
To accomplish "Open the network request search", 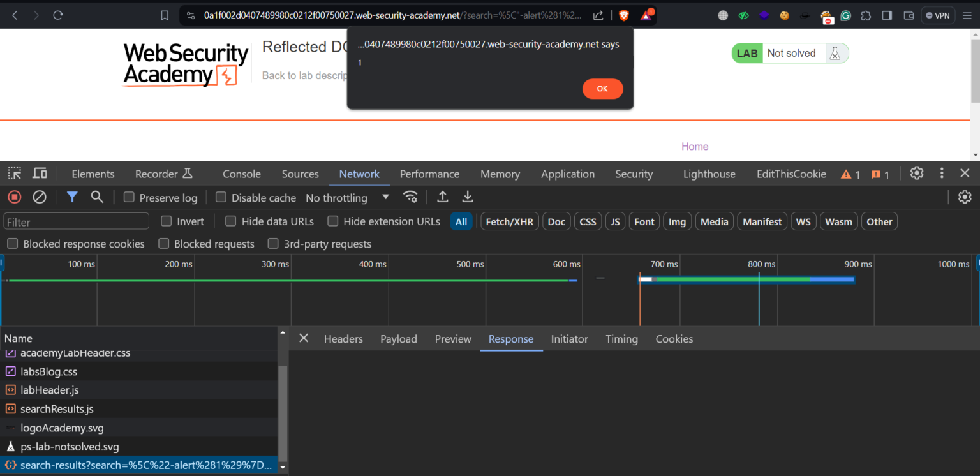I will [97, 197].
